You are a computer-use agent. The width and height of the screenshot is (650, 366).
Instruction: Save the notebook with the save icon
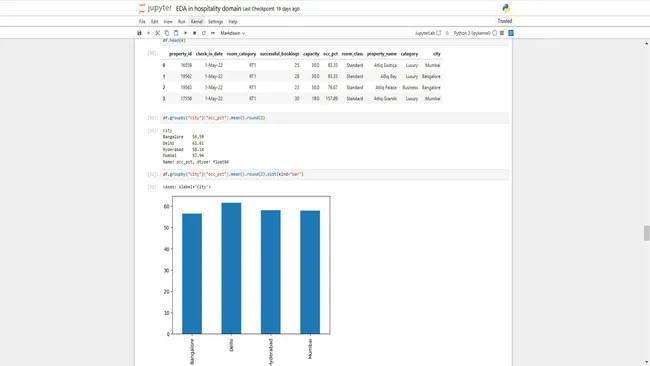pos(139,33)
